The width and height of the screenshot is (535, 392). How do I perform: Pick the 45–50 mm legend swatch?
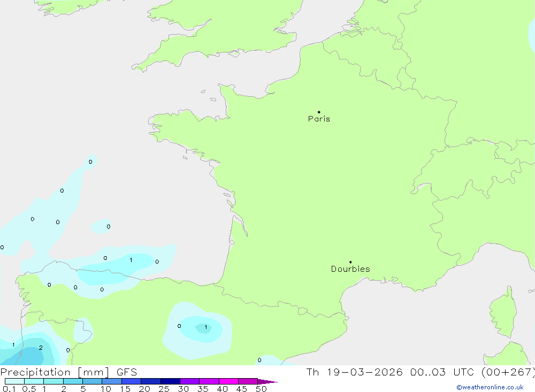pyautogui.click(x=248, y=381)
